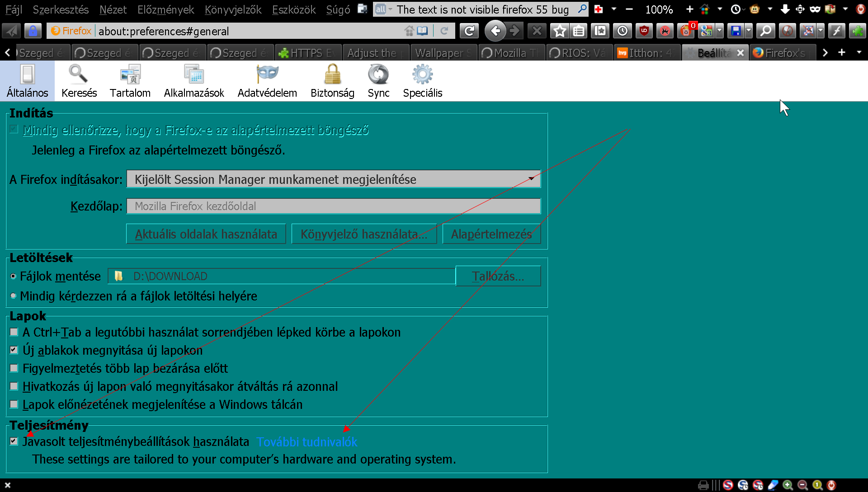Click the magnifier find toolbar button
Viewport: 868px width, 492px height.
(765, 31)
